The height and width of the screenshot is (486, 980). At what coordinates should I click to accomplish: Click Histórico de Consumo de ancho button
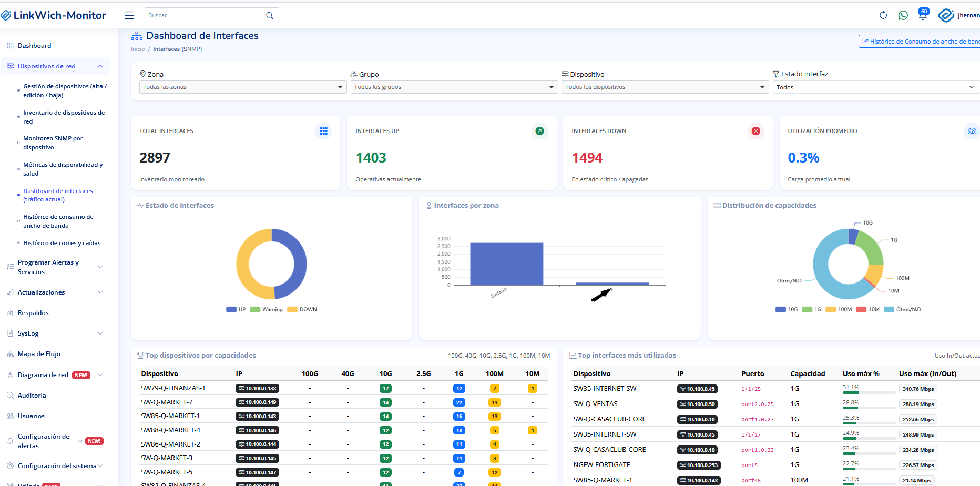(x=920, y=42)
